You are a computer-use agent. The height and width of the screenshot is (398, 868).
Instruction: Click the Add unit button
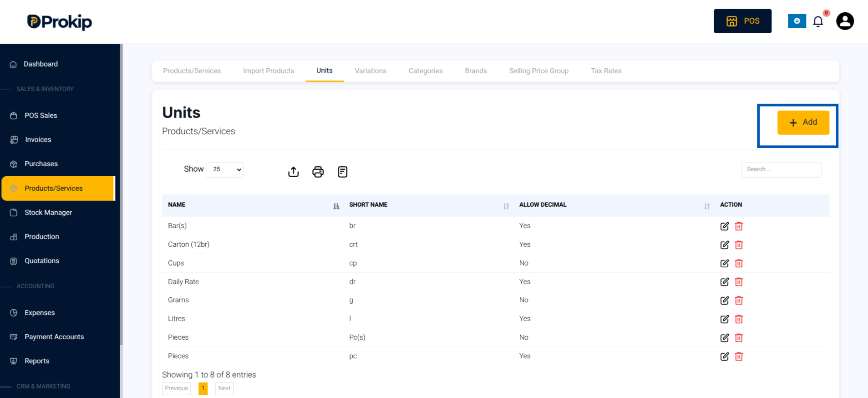(x=803, y=122)
